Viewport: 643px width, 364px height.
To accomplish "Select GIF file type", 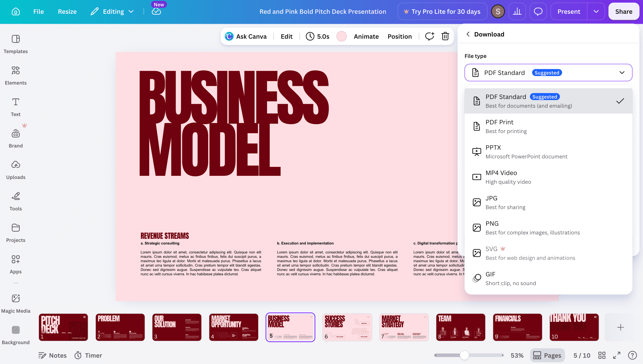I will [548, 279].
